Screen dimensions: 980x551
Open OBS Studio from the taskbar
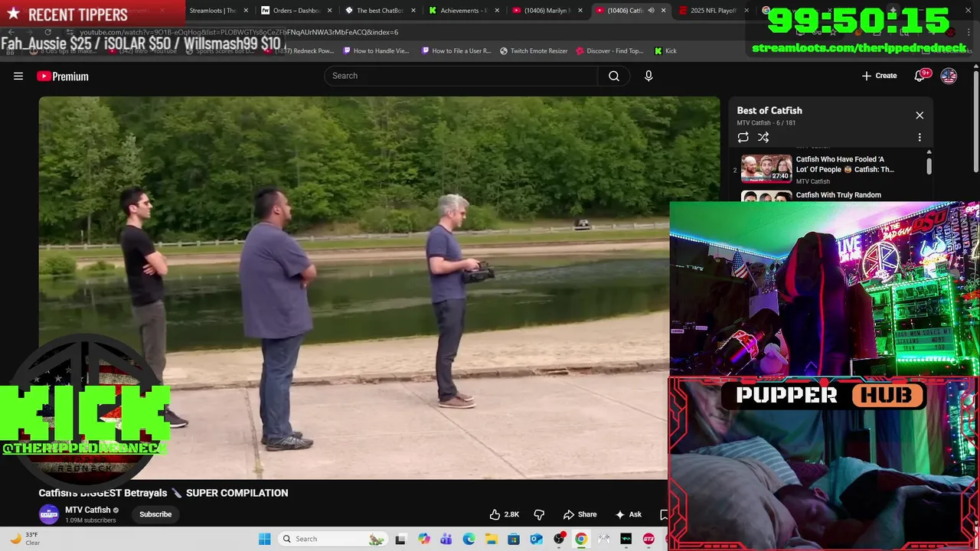559,539
